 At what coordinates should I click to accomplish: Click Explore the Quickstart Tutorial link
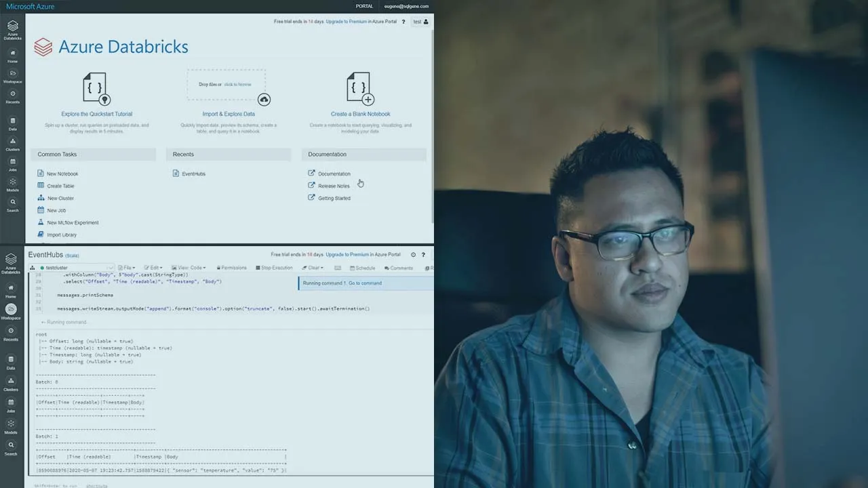[97, 114]
